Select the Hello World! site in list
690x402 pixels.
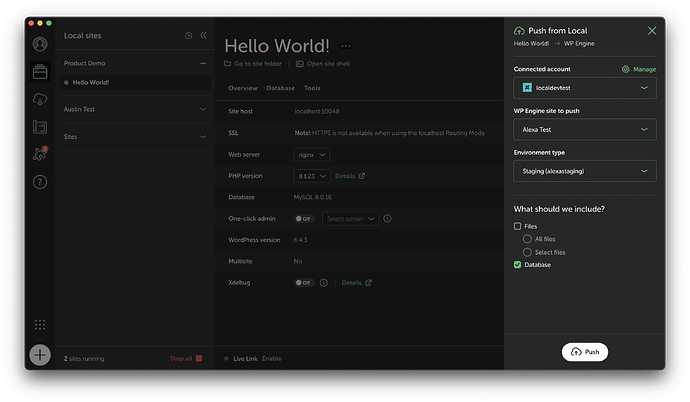pos(135,83)
